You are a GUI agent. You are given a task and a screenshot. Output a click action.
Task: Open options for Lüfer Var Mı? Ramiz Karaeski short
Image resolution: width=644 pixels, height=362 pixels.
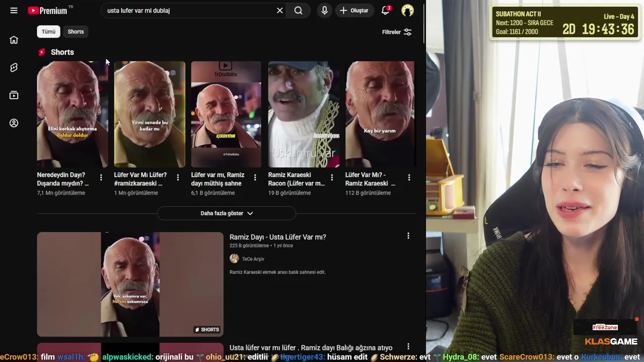pyautogui.click(x=409, y=177)
